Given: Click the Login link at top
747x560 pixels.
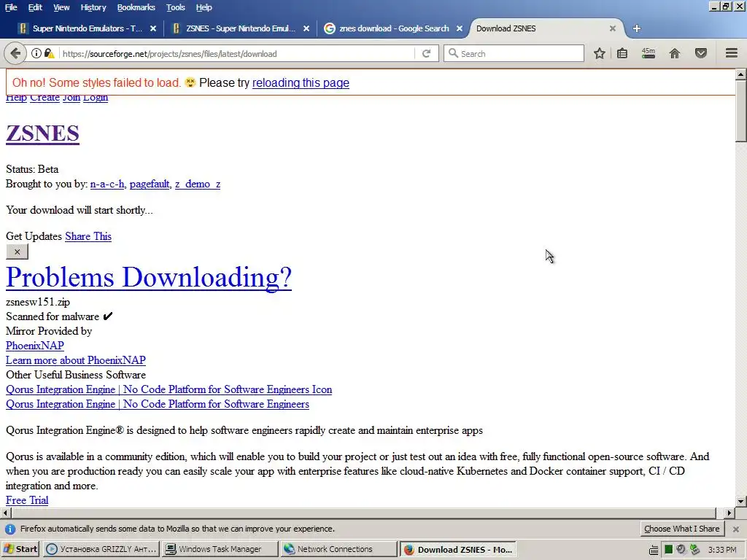Looking at the screenshot, I should point(96,98).
